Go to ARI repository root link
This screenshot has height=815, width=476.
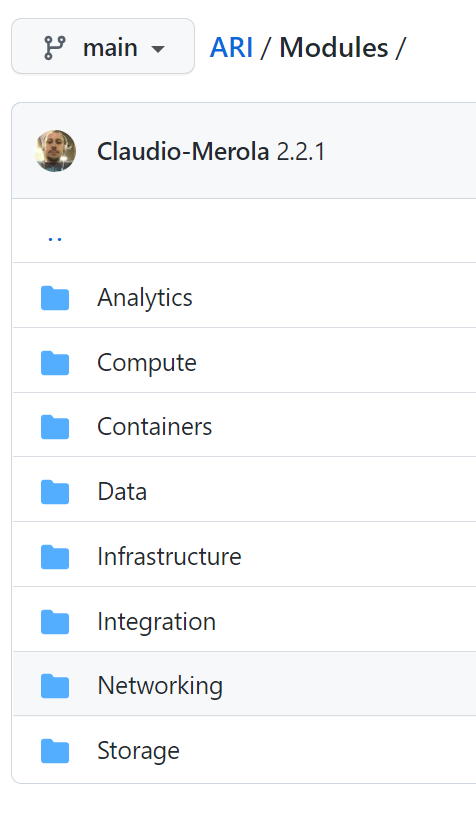[x=231, y=48]
